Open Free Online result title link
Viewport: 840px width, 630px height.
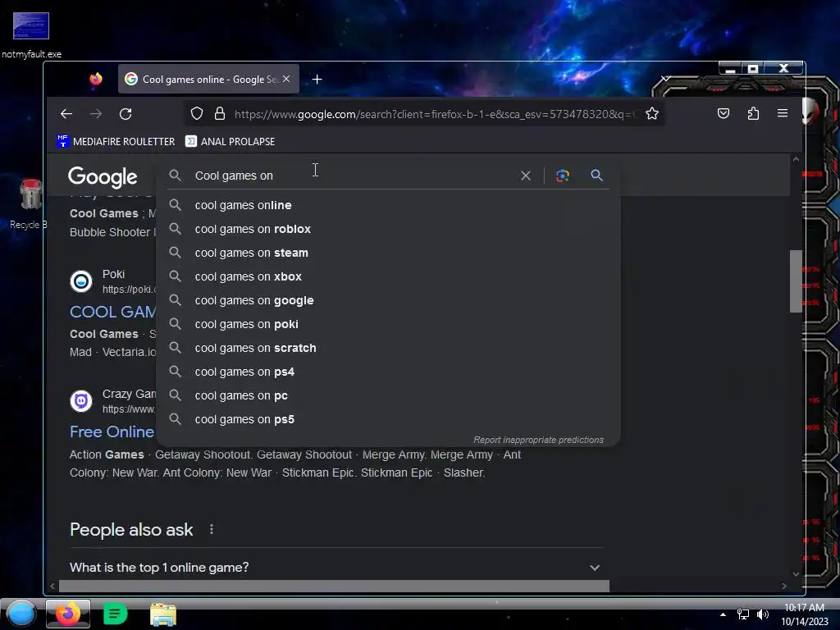click(x=112, y=431)
